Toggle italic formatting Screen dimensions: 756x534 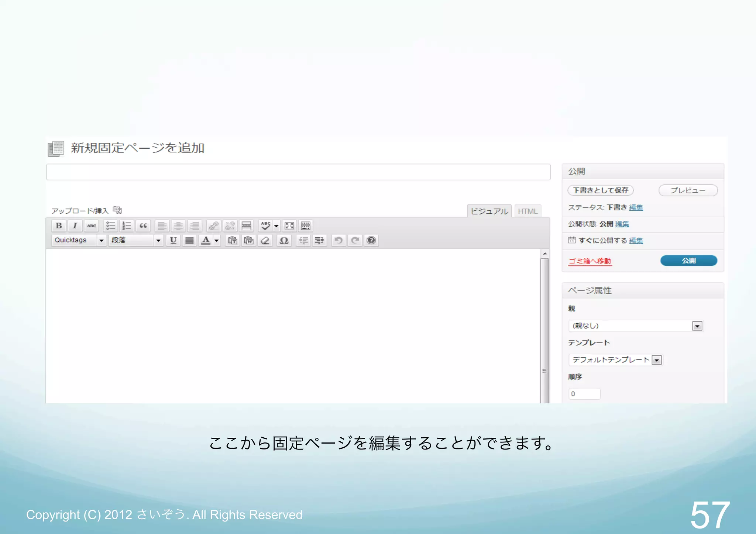tap(75, 225)
